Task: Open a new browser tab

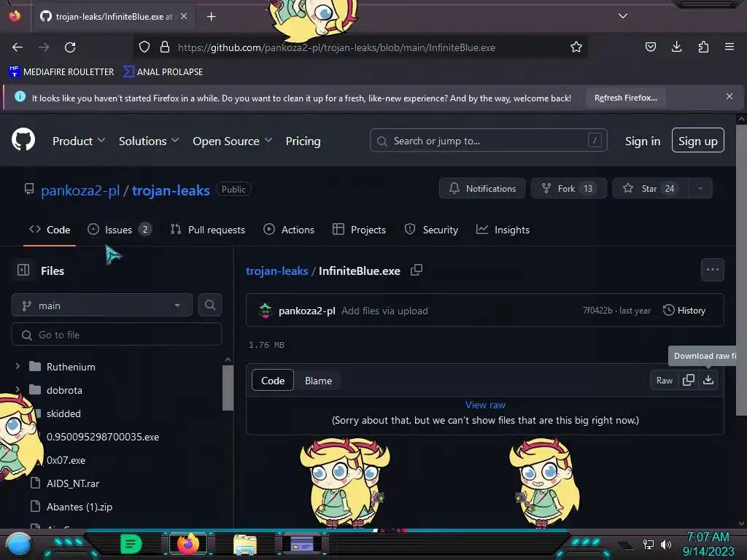Action: [211, 17]
